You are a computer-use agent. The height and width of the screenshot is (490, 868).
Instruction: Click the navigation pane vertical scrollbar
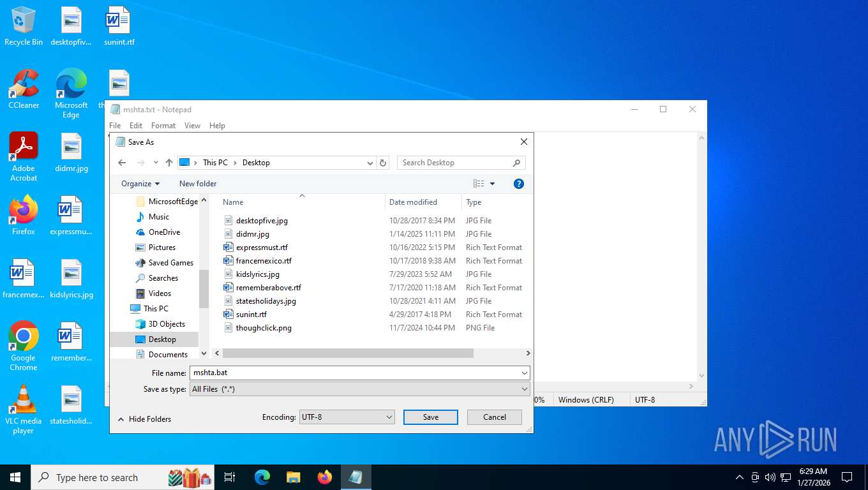[204, 289]
